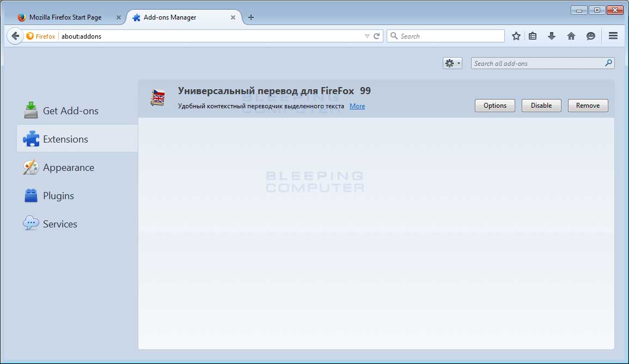Open the Firefox hamburger menu

pyautogui.click(x=613, y=36)
